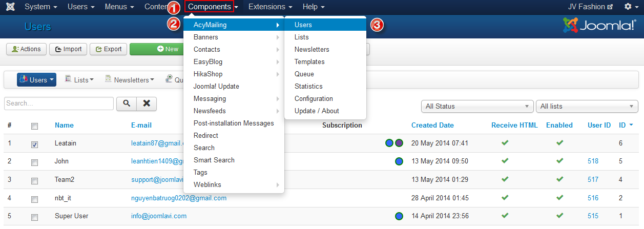The width and height of the screenshot is (644, 229).
Task: Open the All Status filter dropdown
Action: 476,107
